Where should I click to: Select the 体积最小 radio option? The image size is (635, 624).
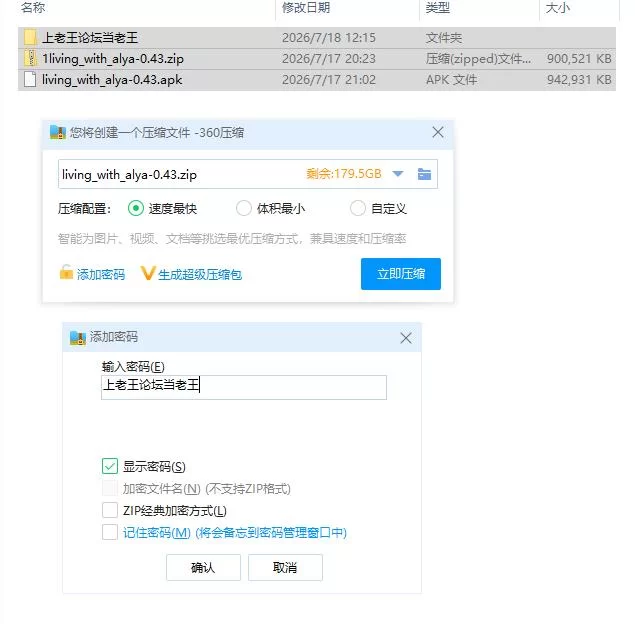point(244,209)
